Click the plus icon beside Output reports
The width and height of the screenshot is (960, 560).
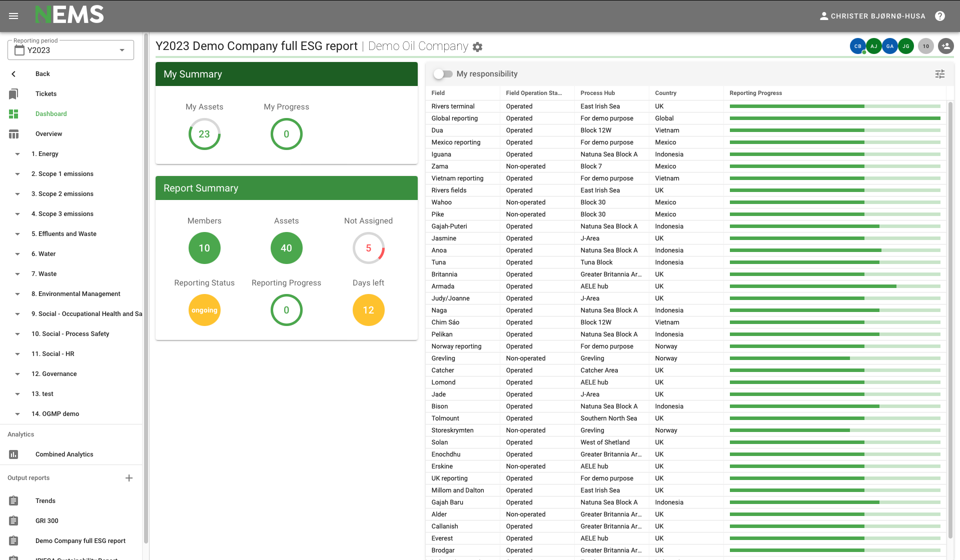point(129,478)
